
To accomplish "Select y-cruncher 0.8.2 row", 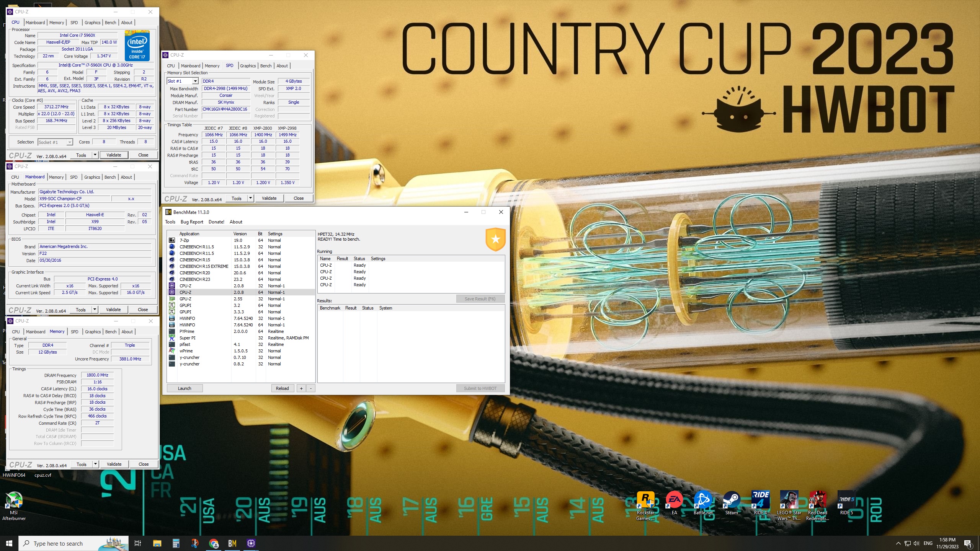I will click(240, 364).
